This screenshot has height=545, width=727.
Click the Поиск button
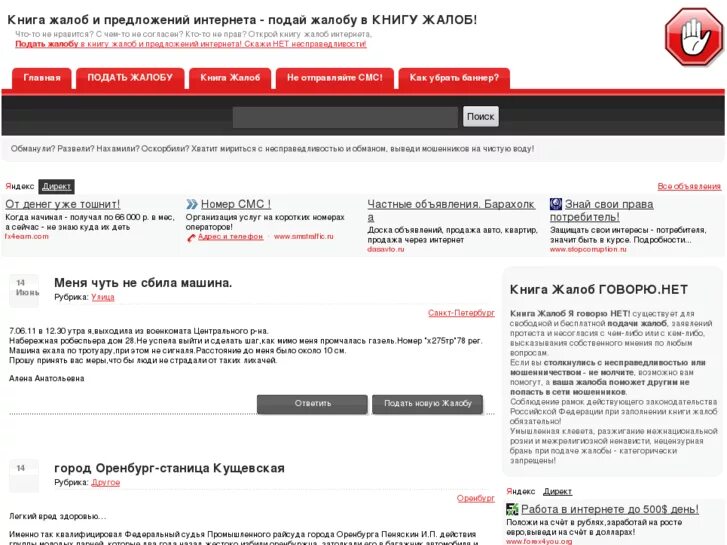tap(481, 116)
